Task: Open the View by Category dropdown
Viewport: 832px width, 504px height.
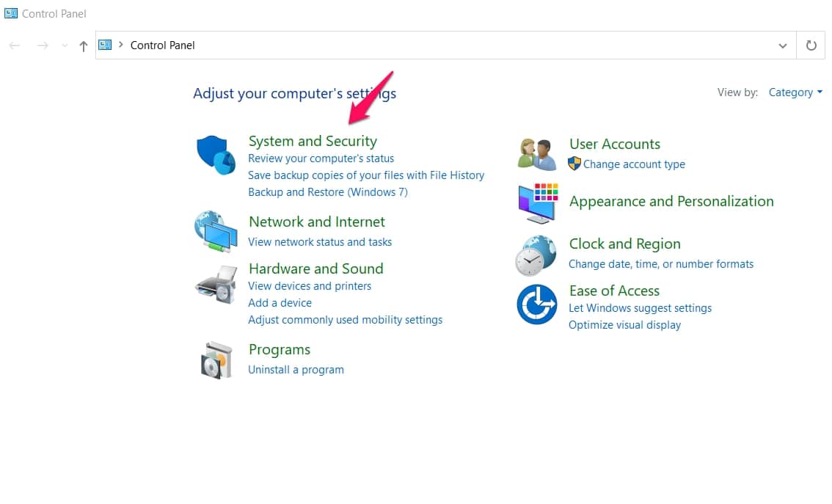Action: pos(795,92)
